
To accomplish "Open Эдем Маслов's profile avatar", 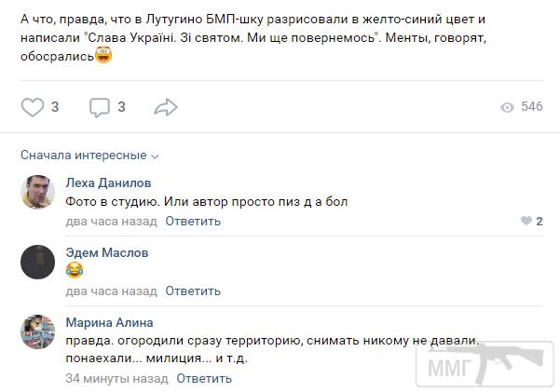I will coord(37,262).
